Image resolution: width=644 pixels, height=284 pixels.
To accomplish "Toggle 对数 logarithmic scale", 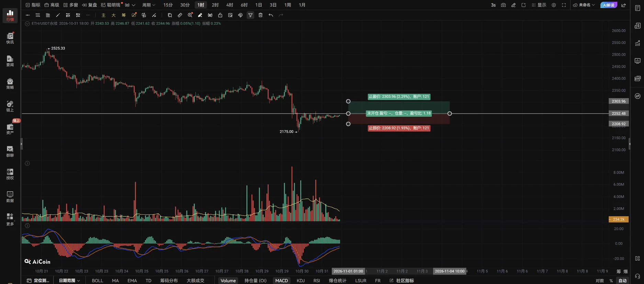I will click(600, 281).
